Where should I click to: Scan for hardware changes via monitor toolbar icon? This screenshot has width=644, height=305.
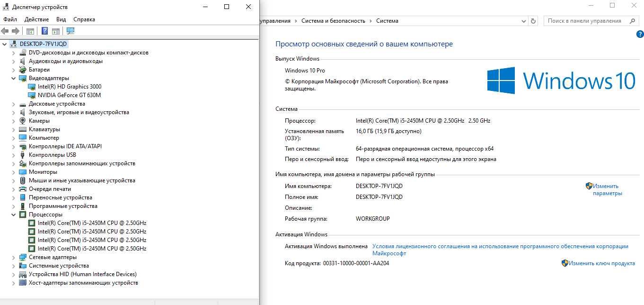pyautogui.click(x=71, y=31)
